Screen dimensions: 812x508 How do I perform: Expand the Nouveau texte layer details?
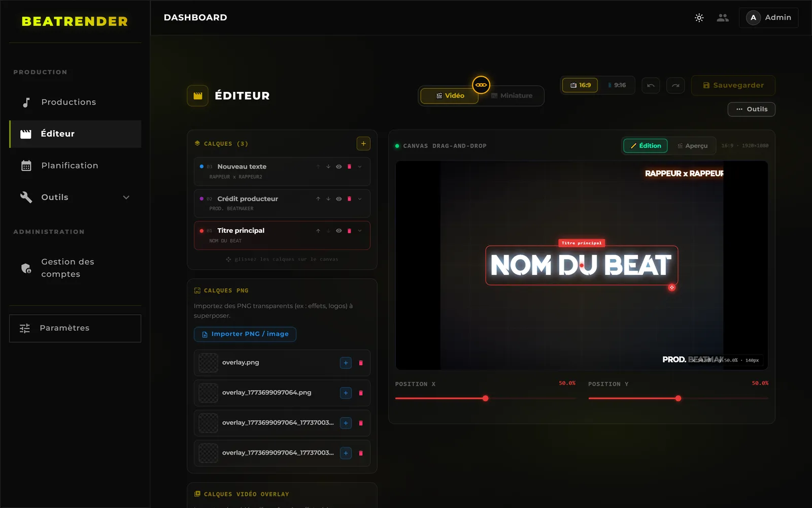(x=360, y=167)
